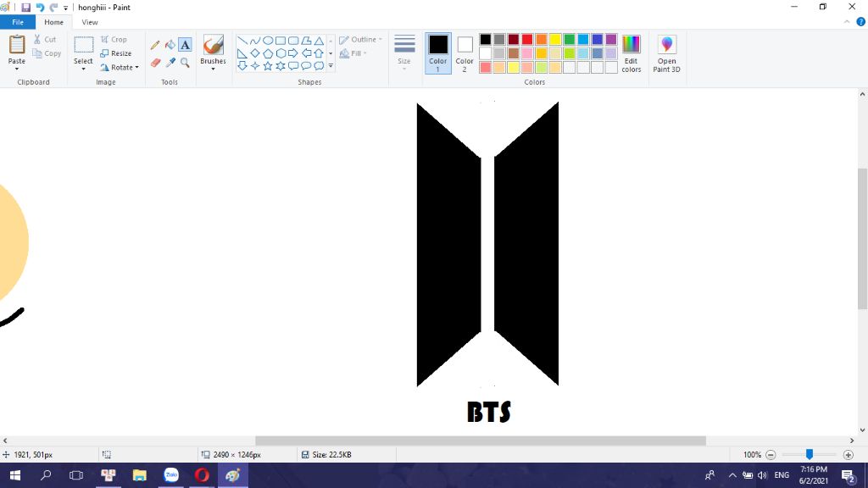Select Color 2 background box
Screen dimensions: 868x488
click(x=465, y=53)
